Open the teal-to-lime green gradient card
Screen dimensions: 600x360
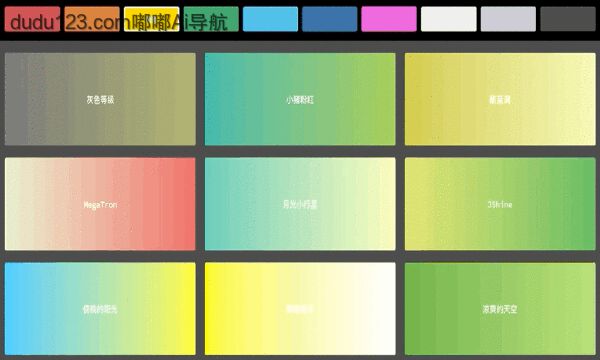300,99
